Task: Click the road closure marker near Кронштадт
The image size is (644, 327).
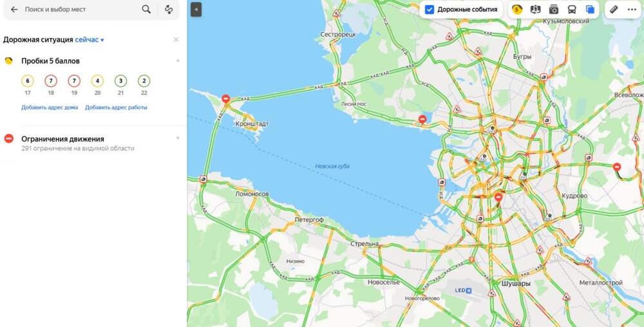Action: click(225, 98)
